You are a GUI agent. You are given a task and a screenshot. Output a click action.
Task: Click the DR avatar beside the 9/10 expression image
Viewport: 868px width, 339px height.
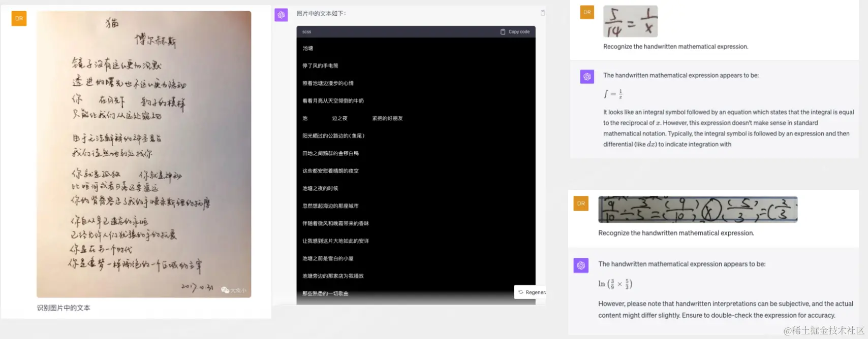point(581,203)
